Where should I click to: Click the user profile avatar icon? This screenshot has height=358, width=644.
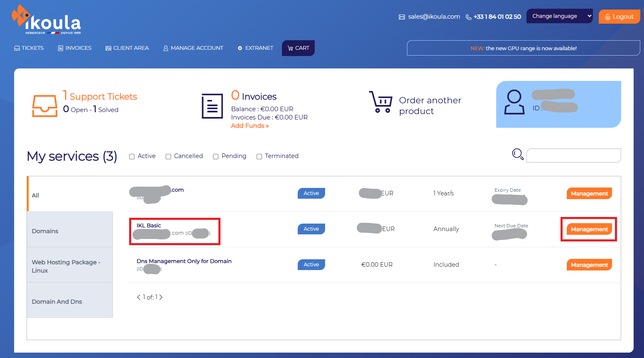514,102
